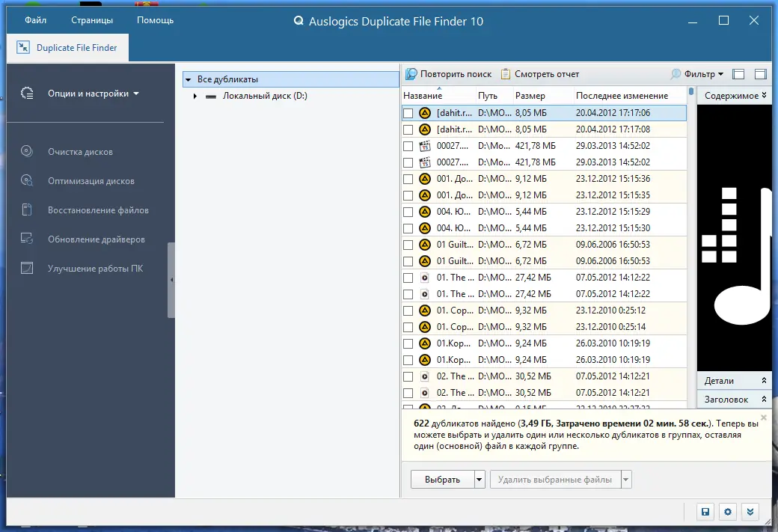Open the Удалить выбранные файлы dropdown arrow

(x=625, y=480)
